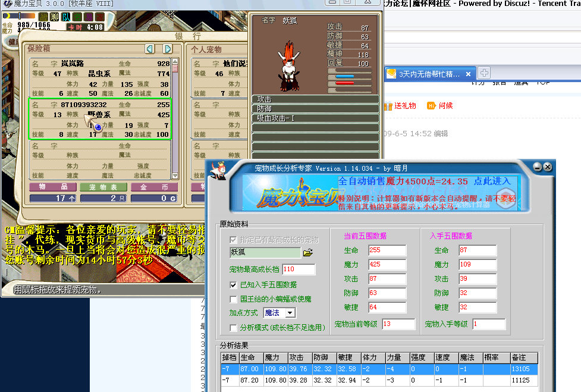581x392 pixels.
Task: Click the 备注 column header in results
Action: 523,358
